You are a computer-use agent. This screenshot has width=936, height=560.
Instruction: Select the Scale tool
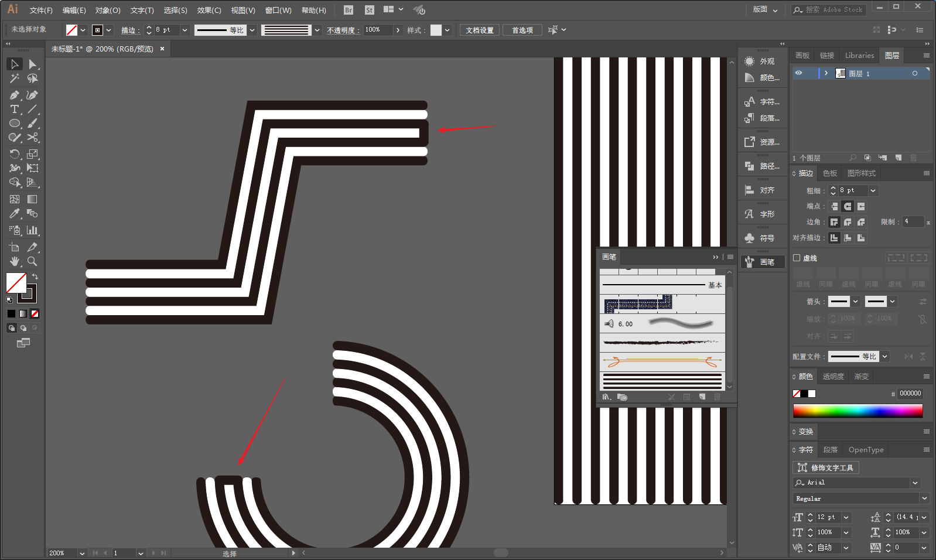pyautogui.click(x=33, y=154)
